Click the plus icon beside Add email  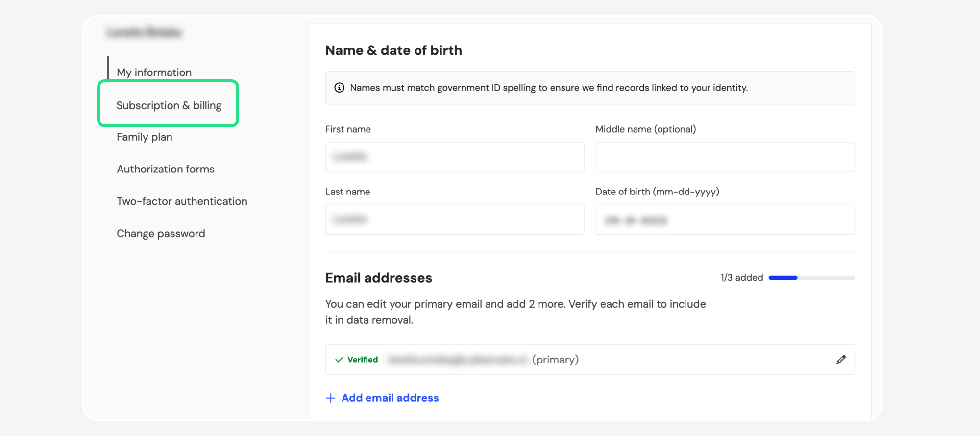[331, 398]
